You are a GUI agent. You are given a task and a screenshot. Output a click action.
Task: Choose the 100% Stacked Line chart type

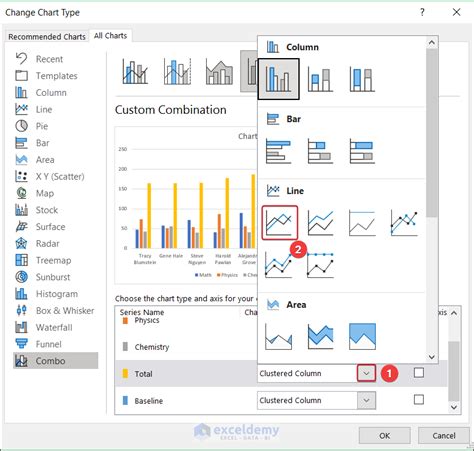click(x=362, y=223)
